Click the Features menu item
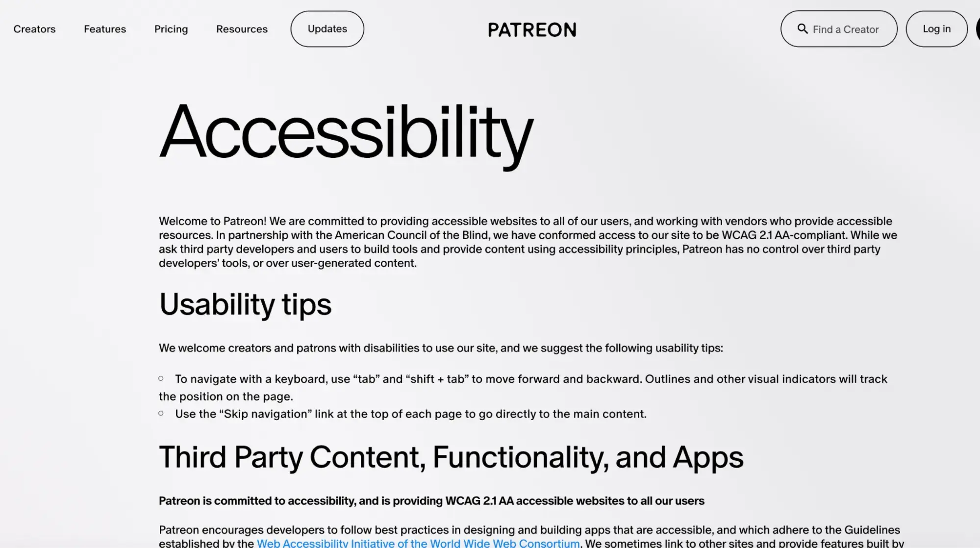Screen dimensions: 980x548 click(105, 28)
